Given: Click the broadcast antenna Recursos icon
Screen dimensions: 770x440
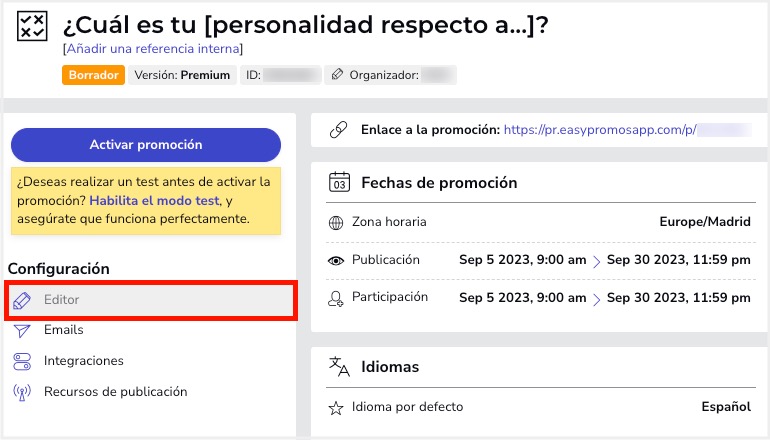Looking at the screenshot, I should click(x=22, y=392).
